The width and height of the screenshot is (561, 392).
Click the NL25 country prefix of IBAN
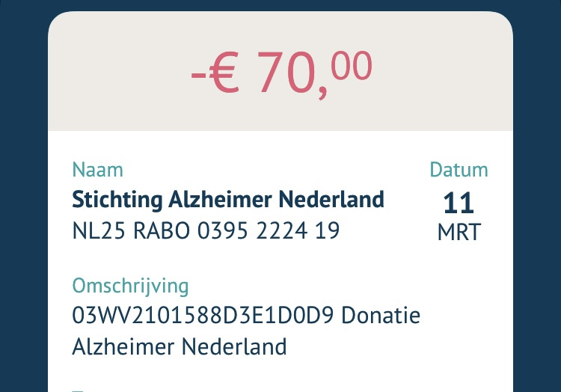pos(99,230)
